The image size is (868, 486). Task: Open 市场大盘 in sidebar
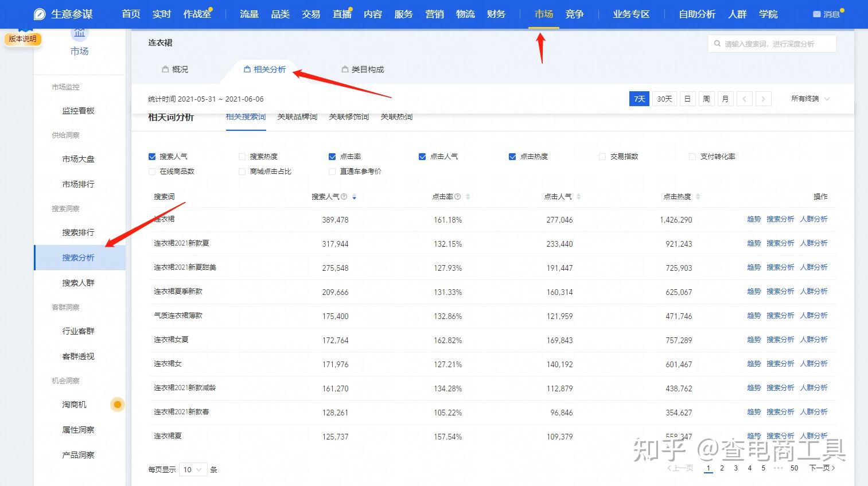pyautogui.click(x=78, y=159)
